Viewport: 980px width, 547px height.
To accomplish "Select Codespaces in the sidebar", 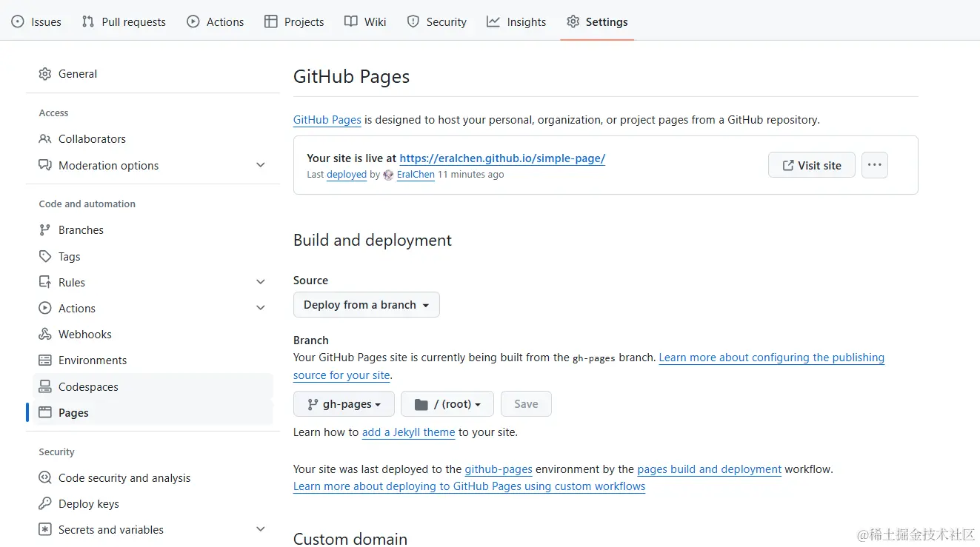I will pyautogui.click(x=153, y=386).
